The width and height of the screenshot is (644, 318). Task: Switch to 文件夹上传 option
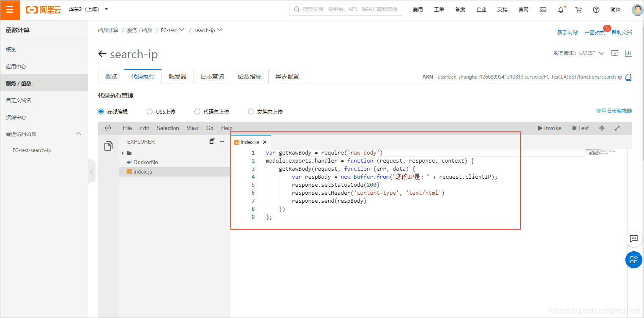coord(251,111)
